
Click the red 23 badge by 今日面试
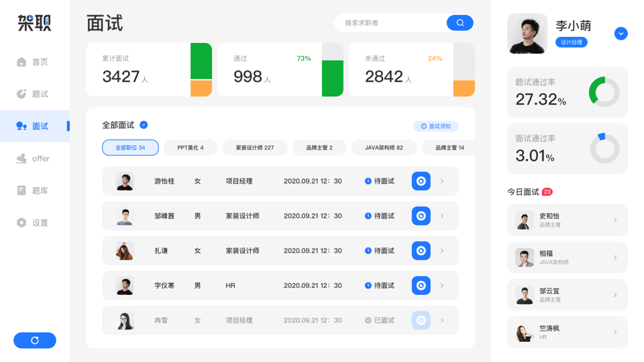click(547, 192)
